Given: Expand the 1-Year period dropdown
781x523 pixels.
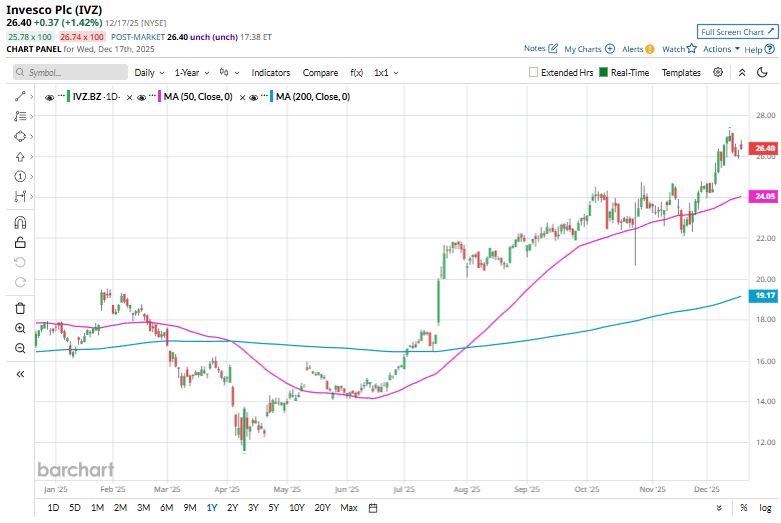Looking at the screenshot, I should [x=191, y=73].
